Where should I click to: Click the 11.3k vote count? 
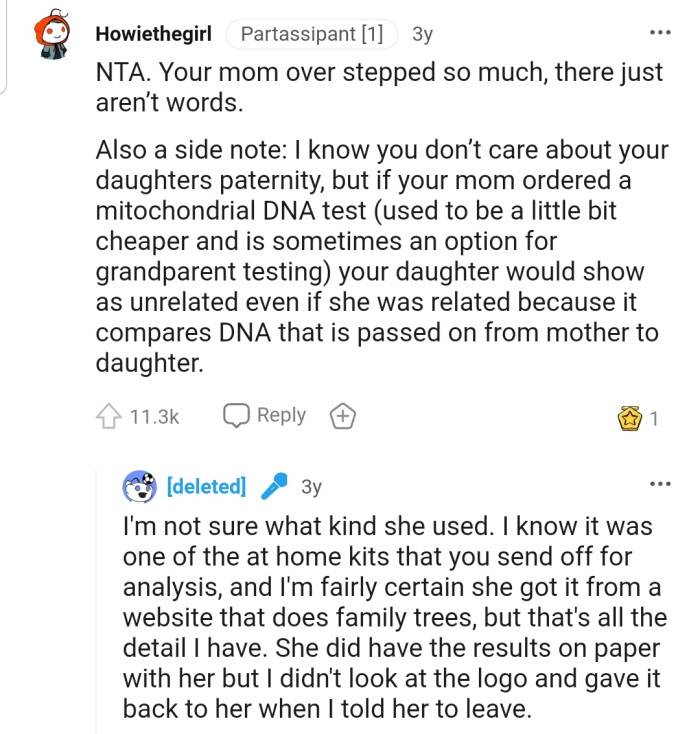point(155,417)
